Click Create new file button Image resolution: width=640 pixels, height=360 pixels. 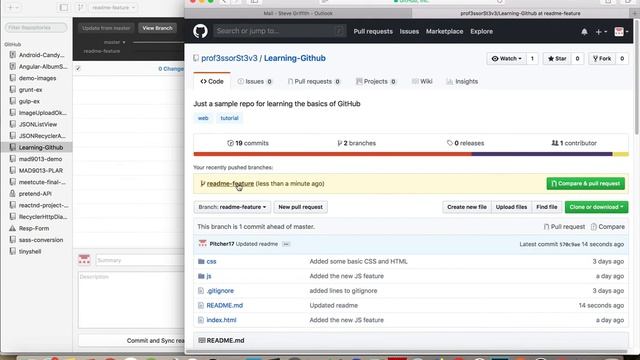tap(467, 207)
